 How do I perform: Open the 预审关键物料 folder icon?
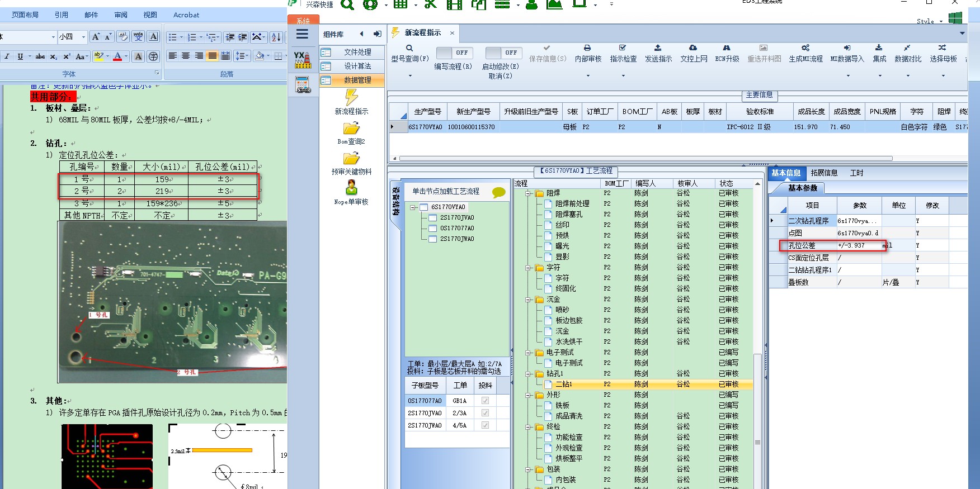351,159
